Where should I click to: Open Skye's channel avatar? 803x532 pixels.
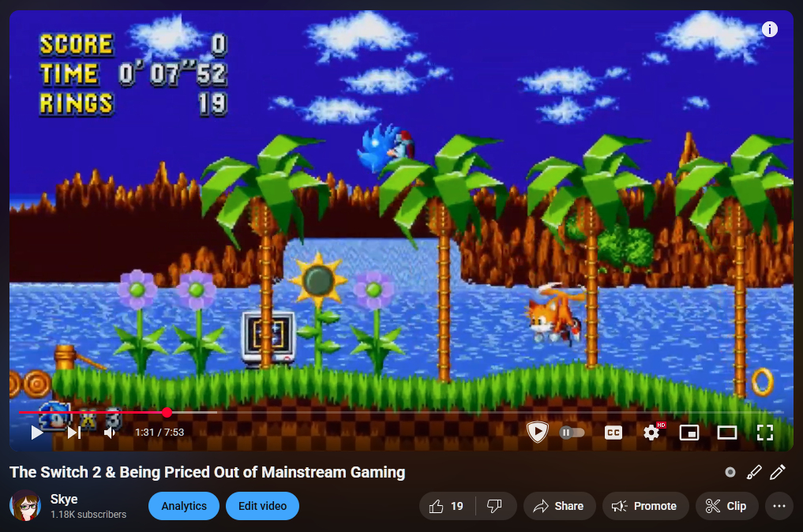point(25,506)
